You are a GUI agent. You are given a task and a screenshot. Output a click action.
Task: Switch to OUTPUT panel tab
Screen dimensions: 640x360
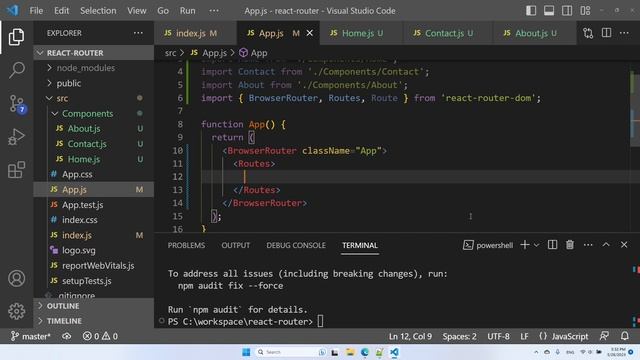pos(236,245)
